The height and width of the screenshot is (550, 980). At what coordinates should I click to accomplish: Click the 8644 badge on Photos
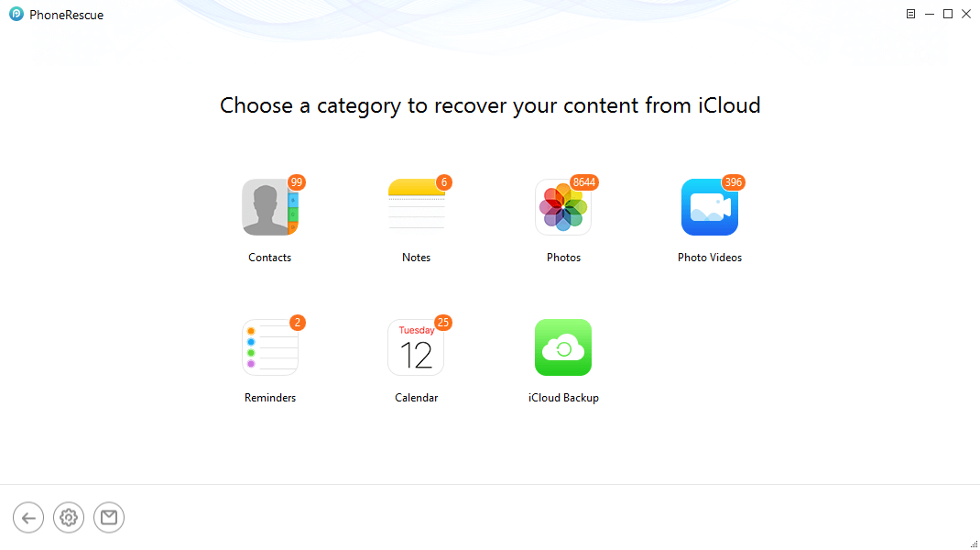pos(583,182)
